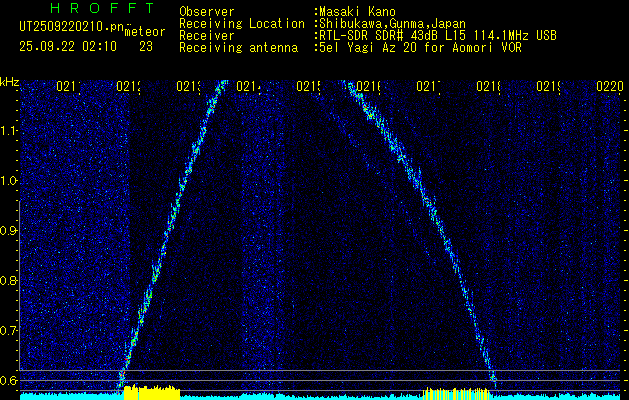629x400 pixels.
Task: Click Shibukawa,Gunma,Japan location text
Action: tap(392, 24)
